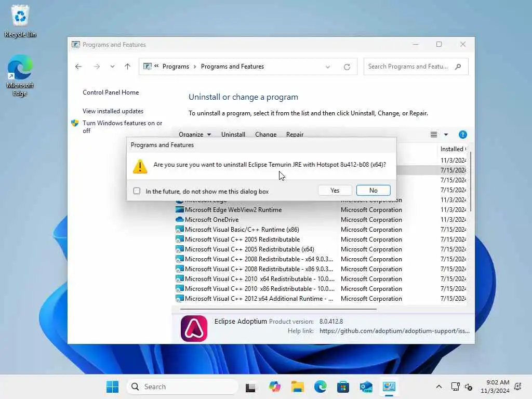Select Microsoft OneDrive in the list

point(321,220)
